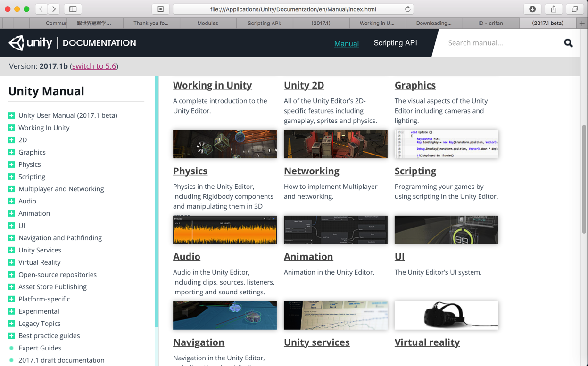
Task: Open the Animation heading link in content
Action: coord(308,257)
